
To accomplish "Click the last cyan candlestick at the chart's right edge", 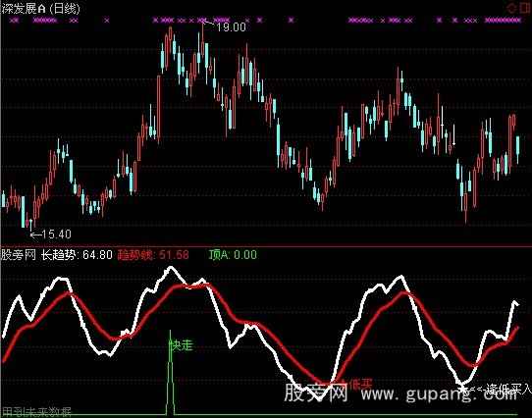I will click(x=517, y=149).
